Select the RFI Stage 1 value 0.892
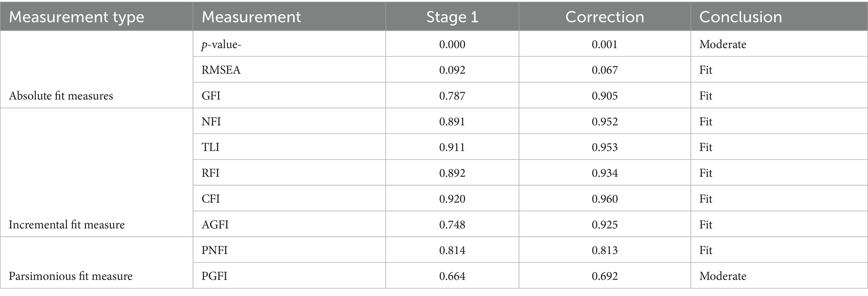Viewport: 868px width, 296px height. pyautogui.click(x=452, y=173)
